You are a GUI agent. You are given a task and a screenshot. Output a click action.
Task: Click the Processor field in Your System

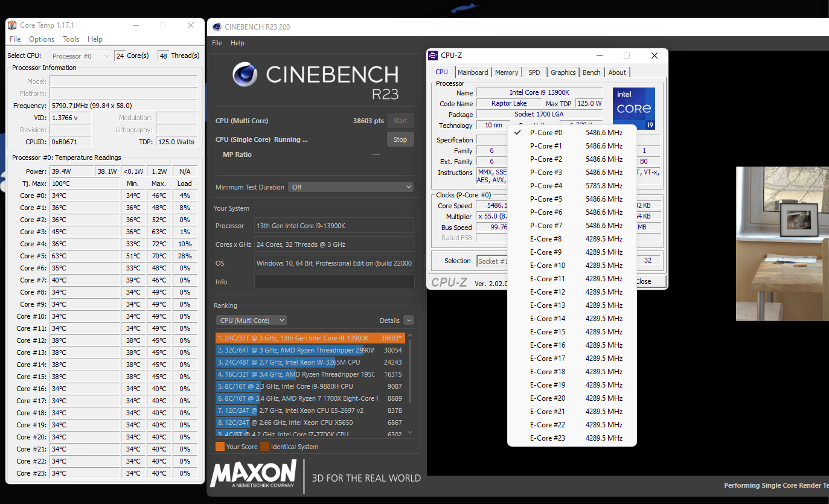[x=334, y=226]
